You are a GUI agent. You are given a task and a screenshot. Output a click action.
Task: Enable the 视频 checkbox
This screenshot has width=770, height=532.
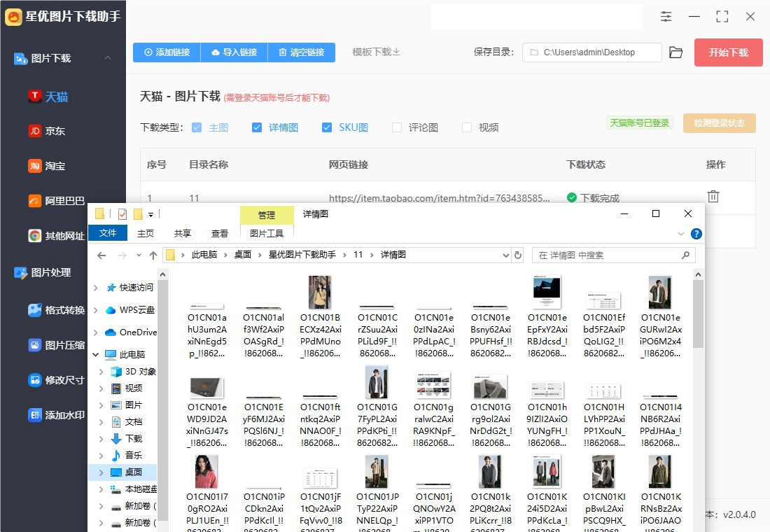point(466,127)
